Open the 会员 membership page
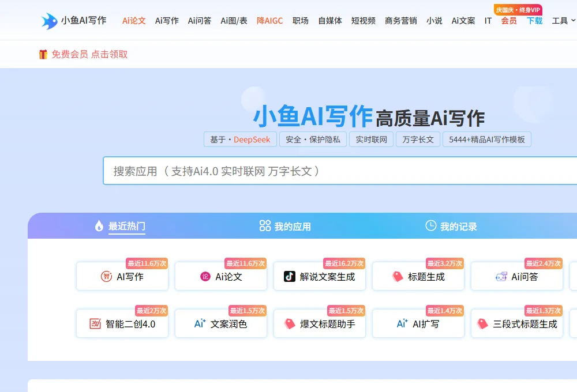 (x=509, y=21)
